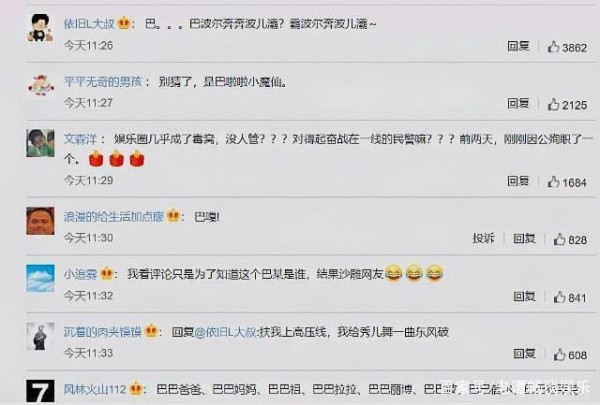Open 平平无奇的男孩 profile link

pyautogui.click(x=103, y=82)
